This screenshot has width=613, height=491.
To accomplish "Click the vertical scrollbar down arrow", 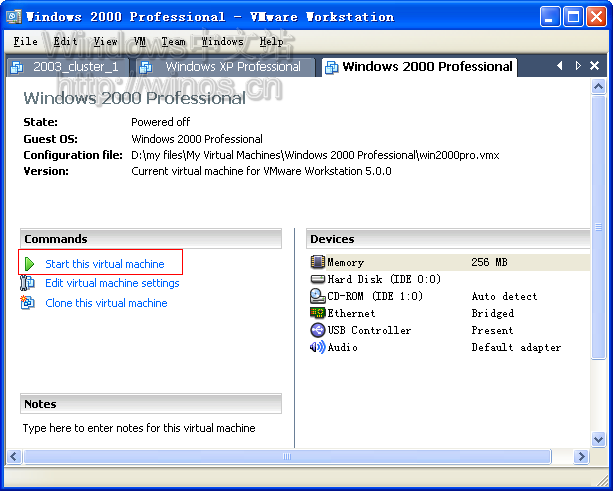I will click(599, 439).
